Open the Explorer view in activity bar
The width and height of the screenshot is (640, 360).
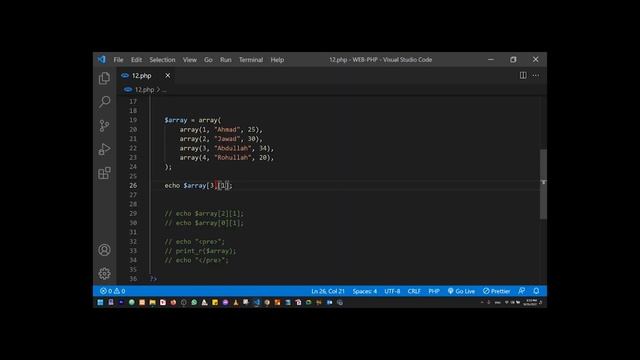(x=104, y=78)
